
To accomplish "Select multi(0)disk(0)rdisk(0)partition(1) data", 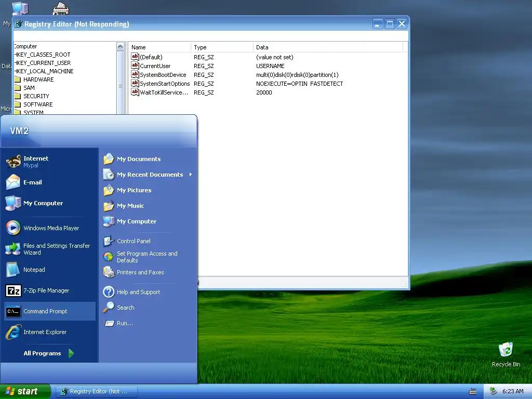I will (x=297, y=75).
